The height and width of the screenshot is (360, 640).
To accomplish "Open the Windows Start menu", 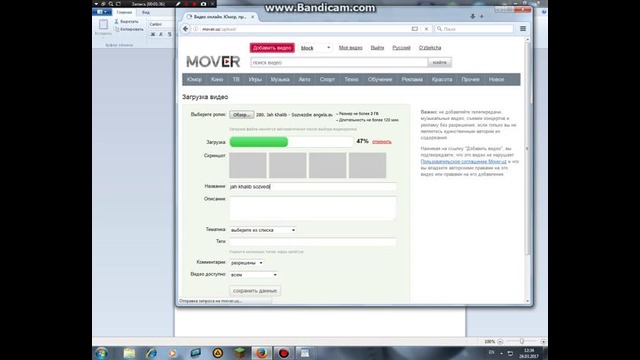I will click(x=102, y=353).
